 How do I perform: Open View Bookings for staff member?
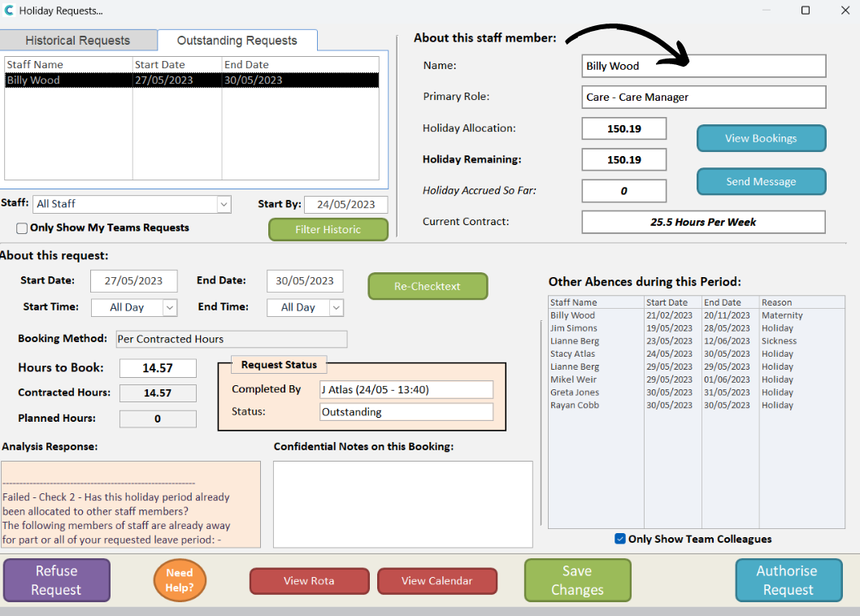point(761,138)
